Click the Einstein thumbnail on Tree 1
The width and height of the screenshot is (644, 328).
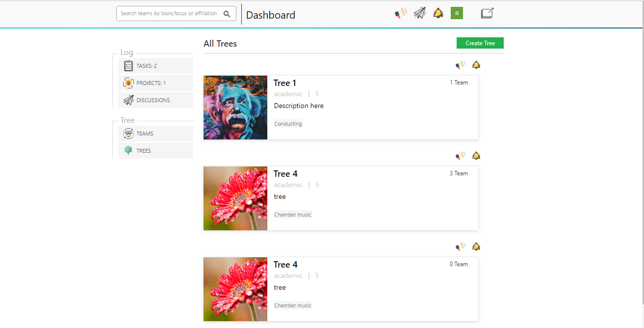pos(235,108)
